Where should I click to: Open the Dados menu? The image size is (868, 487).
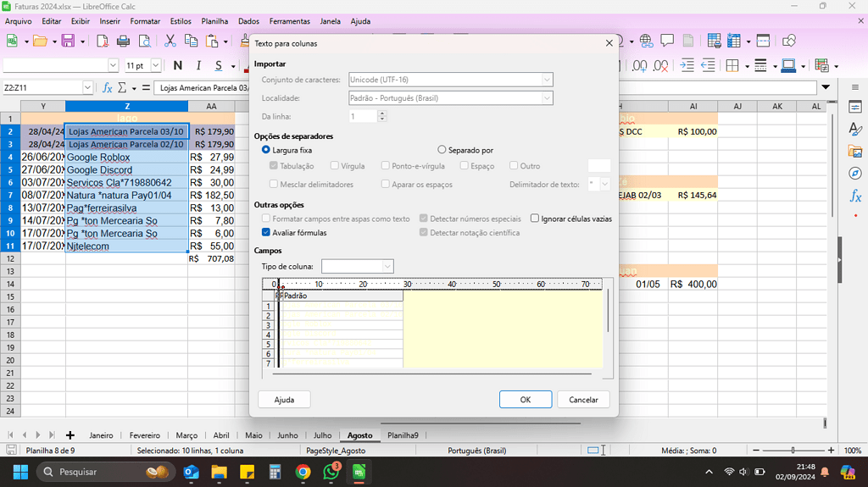tap(248, 21)
